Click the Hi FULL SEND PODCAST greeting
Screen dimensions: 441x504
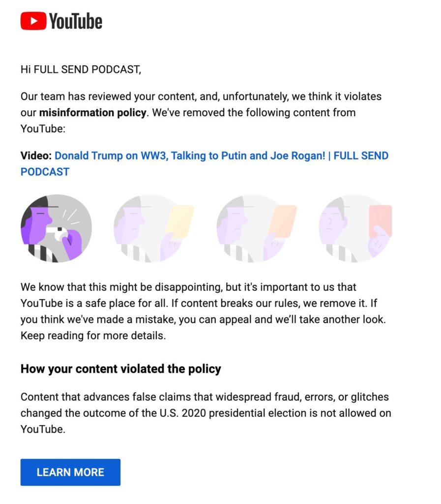coord(81,69)
